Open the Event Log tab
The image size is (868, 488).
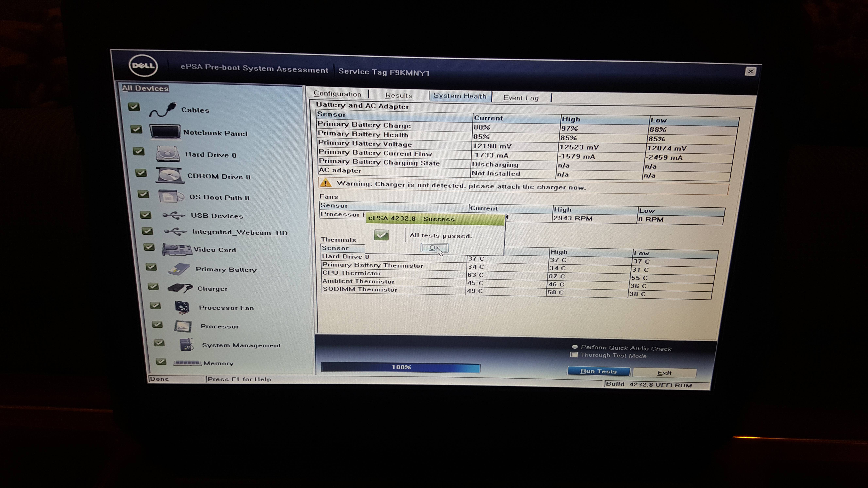(521, 98)
